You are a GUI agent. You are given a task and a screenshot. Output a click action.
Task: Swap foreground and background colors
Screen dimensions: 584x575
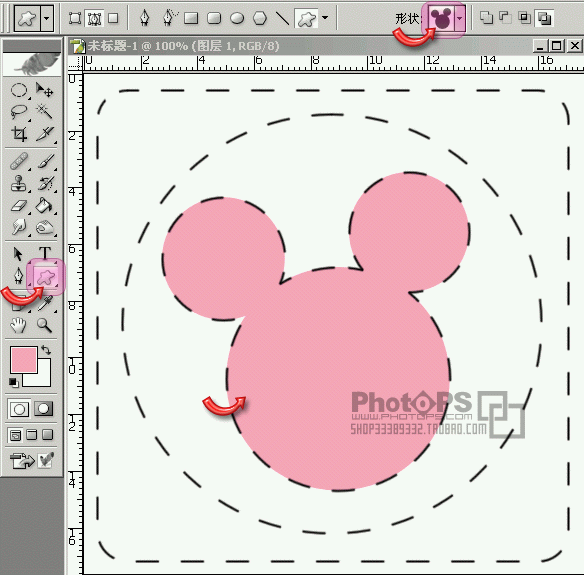tap(46, 350)
